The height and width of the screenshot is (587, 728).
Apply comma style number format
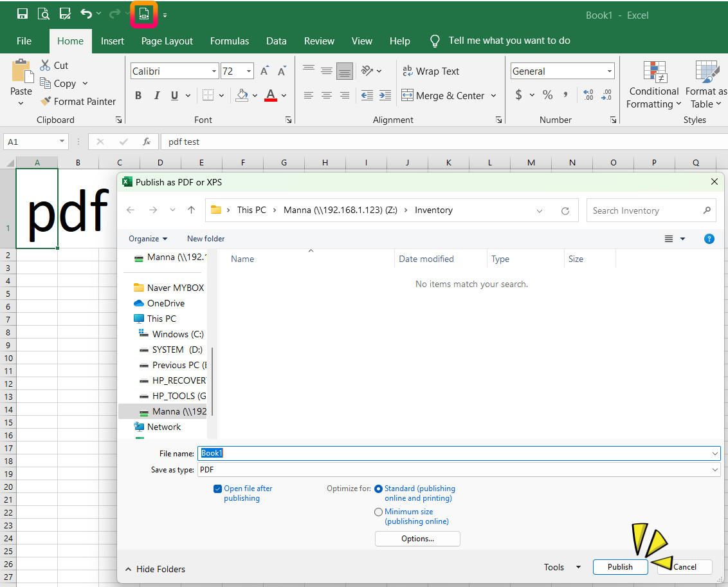[565, 95]
